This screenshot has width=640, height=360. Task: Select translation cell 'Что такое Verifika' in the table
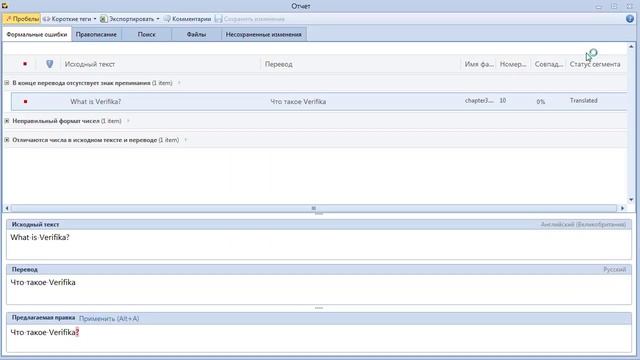pyautogui.click(x=298, y=102)
